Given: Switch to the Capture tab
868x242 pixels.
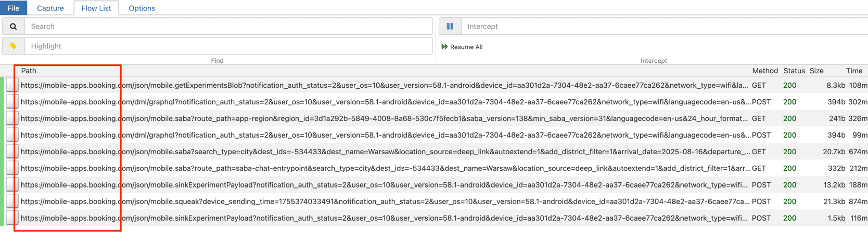Looking at the screenshot, I should (x=50, y=8).
